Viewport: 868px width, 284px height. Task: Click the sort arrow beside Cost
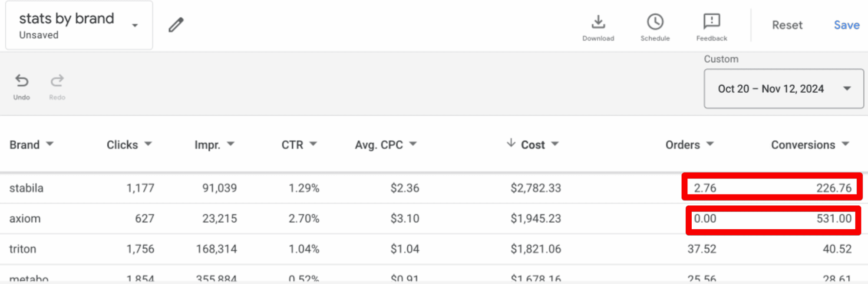tap(511, 143)
